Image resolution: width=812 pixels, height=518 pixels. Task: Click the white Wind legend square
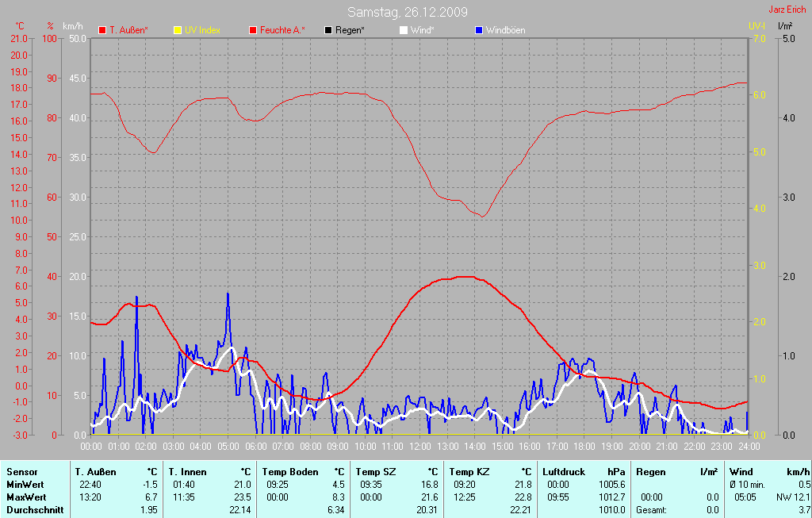[x=404, y=30]
